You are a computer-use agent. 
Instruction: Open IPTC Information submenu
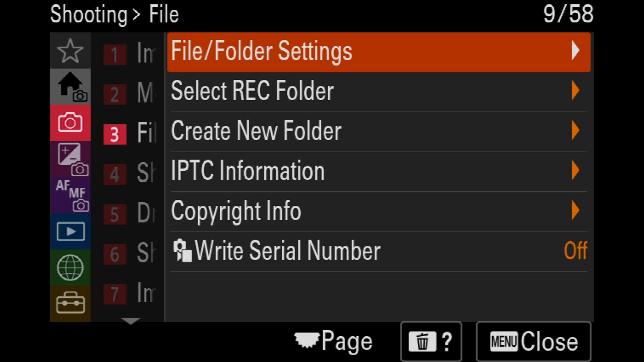point(379,172)
